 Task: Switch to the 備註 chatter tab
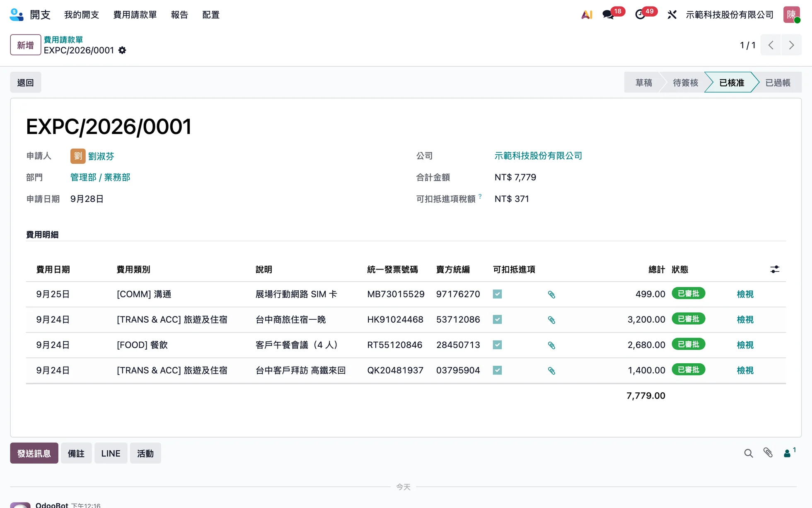[x=76, y=453]
